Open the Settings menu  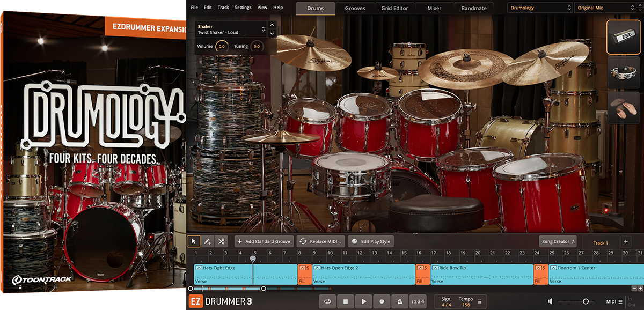click(x=243, y=8)
